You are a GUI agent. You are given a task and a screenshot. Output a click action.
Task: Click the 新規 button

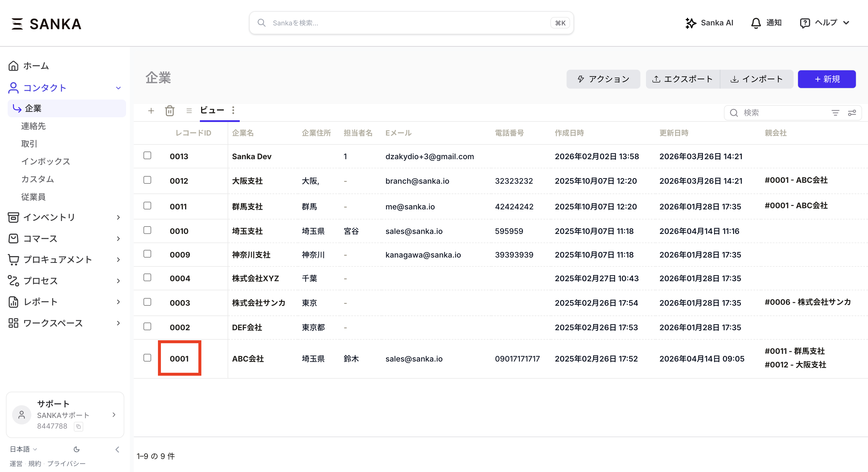click(x=827, y=79)
